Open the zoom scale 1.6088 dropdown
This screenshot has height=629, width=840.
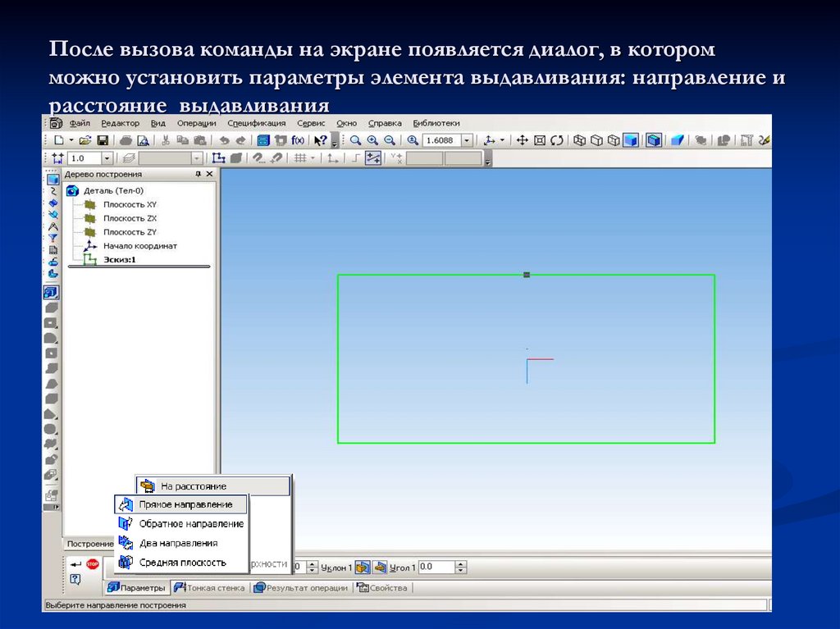click(467, 140)
